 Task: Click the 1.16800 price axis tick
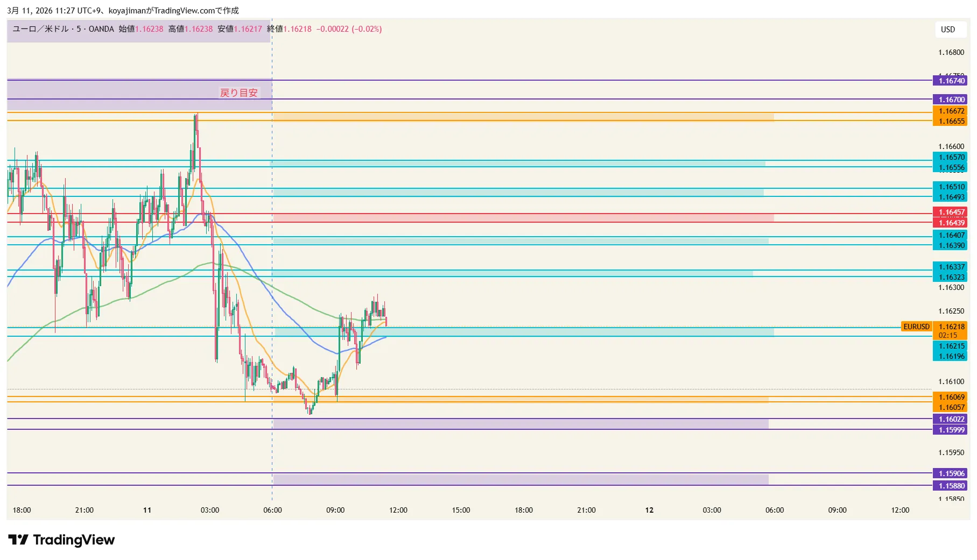tap(951, 52)
